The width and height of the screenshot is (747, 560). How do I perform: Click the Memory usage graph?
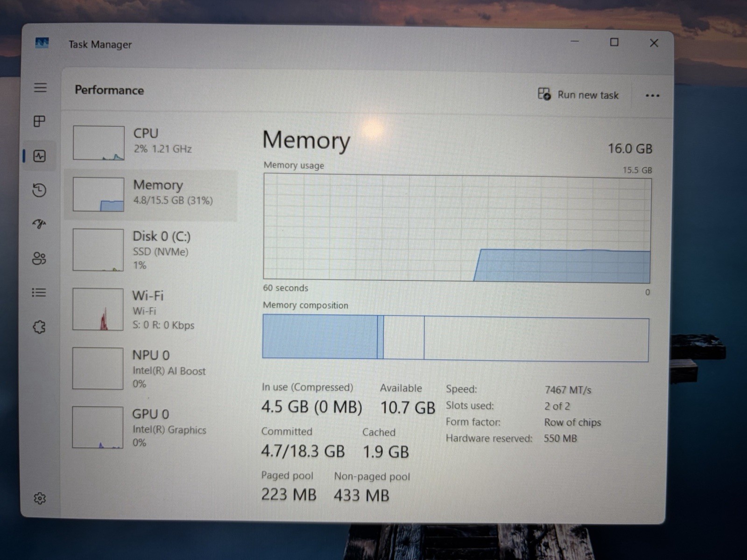click(x=457, y=228)
